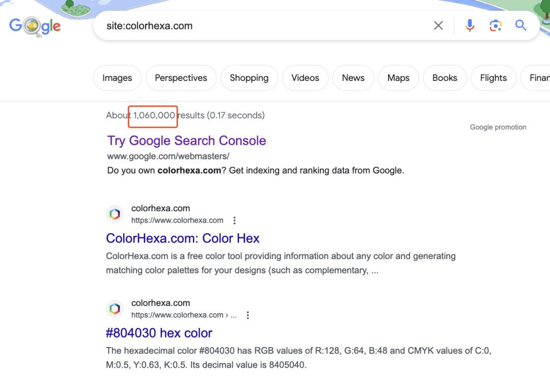This screenshot has width=550, height=392.
Task: Submit search with magnifying glass icon
Action: coord(520,25)
